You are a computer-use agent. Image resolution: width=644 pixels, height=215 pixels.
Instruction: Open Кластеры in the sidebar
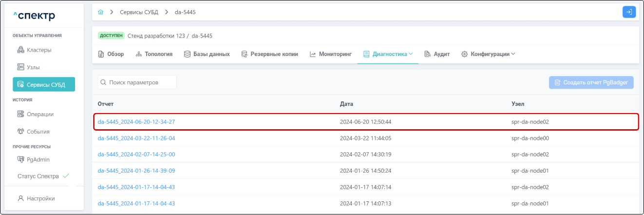click(x=39, y=50)
